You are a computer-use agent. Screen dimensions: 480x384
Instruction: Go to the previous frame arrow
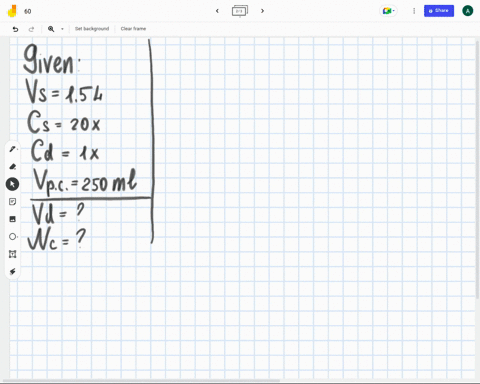click(x=217, y=11)
